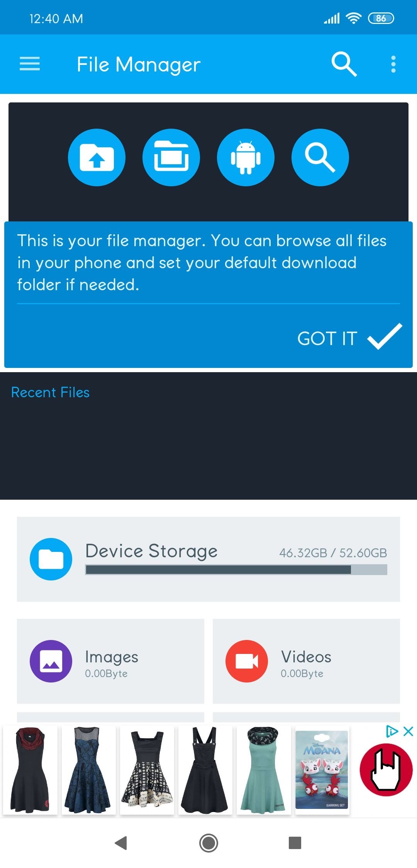
Task: Tap the purple Images icon
Action: coord(51,661)
